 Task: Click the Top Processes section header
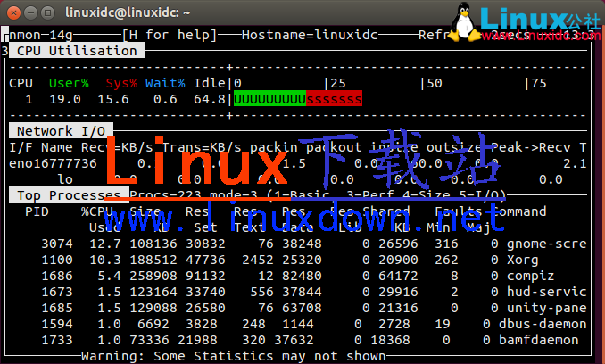69,195
